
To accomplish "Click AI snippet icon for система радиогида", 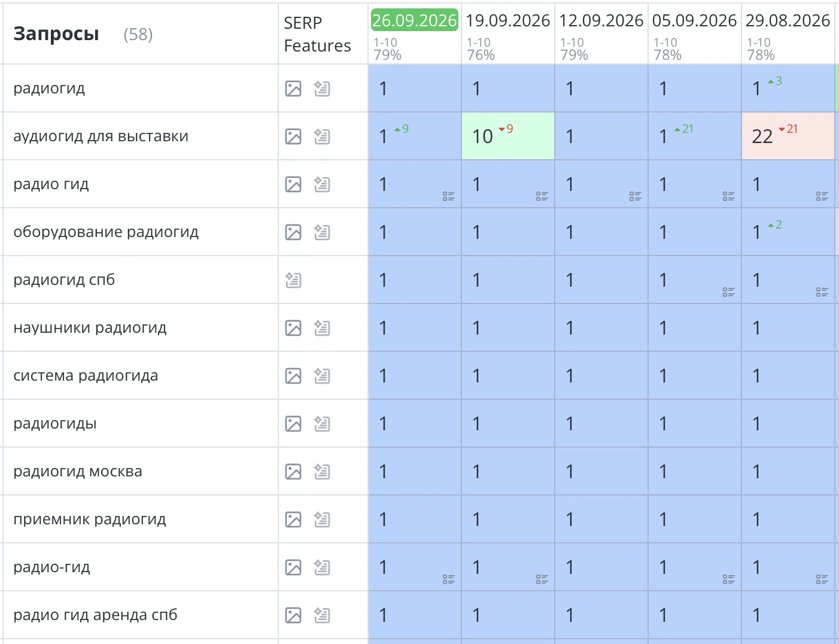I will [x=322, y=376].
